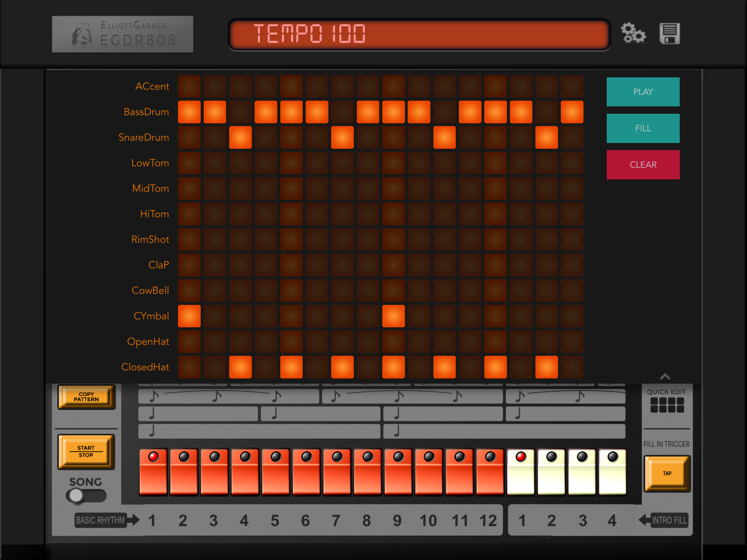Toggle first BassDrum step off
The height and width of the screenshot is (560, 747).
click(x=189, y=112)
